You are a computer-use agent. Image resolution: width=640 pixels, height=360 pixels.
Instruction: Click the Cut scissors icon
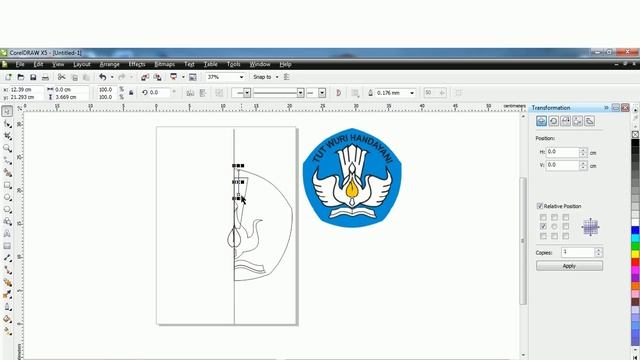pos(62,77)
